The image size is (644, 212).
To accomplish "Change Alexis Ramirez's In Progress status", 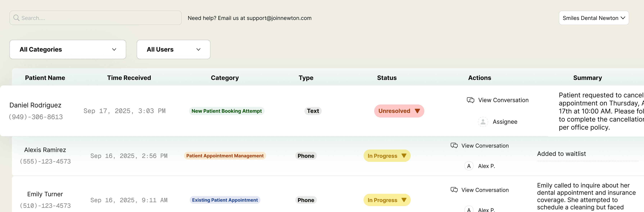I will point(387,156).
